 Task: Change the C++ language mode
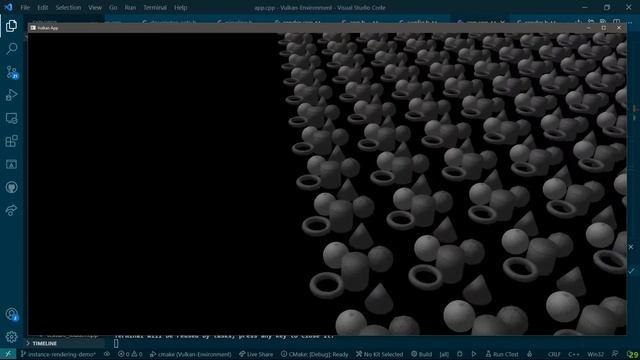point(574,354)
